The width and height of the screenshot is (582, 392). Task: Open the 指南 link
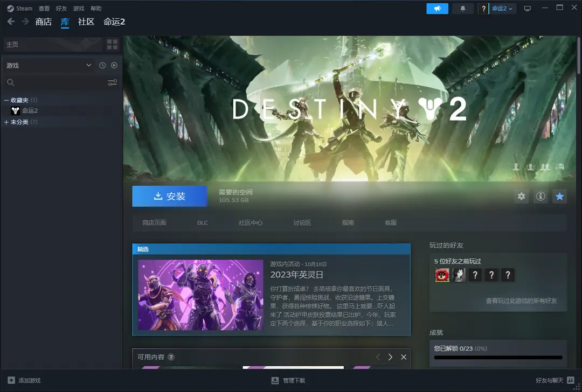tap(348, 222)
